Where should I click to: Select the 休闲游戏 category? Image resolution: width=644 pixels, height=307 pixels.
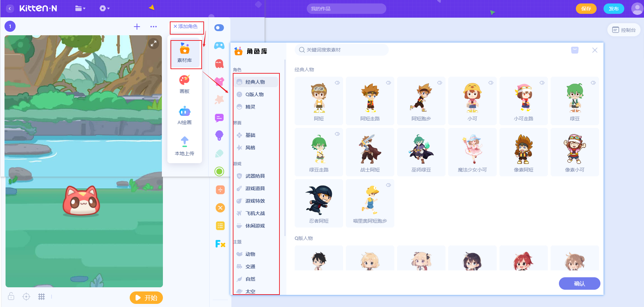[256, 226]
